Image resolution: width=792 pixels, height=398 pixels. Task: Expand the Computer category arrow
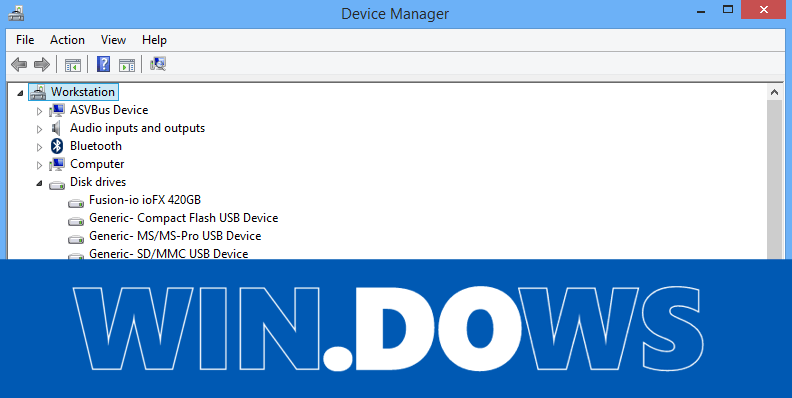(x=39, y=165)
